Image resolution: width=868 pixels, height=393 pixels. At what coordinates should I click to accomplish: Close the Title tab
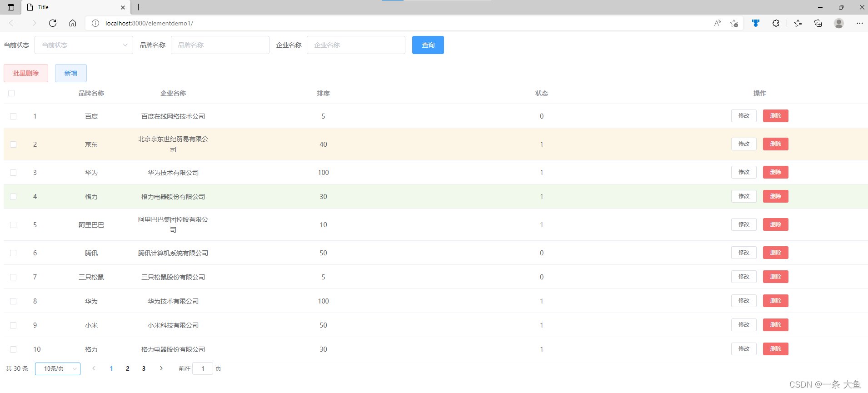pyautogui.click(x=123, y=7)
